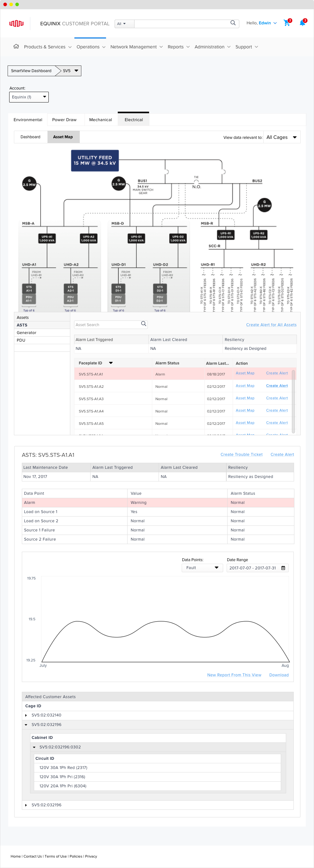Viewport: 314px width, 868px height.
Task: Click the generator icon above MSB-A
Action: click(29, 183)
